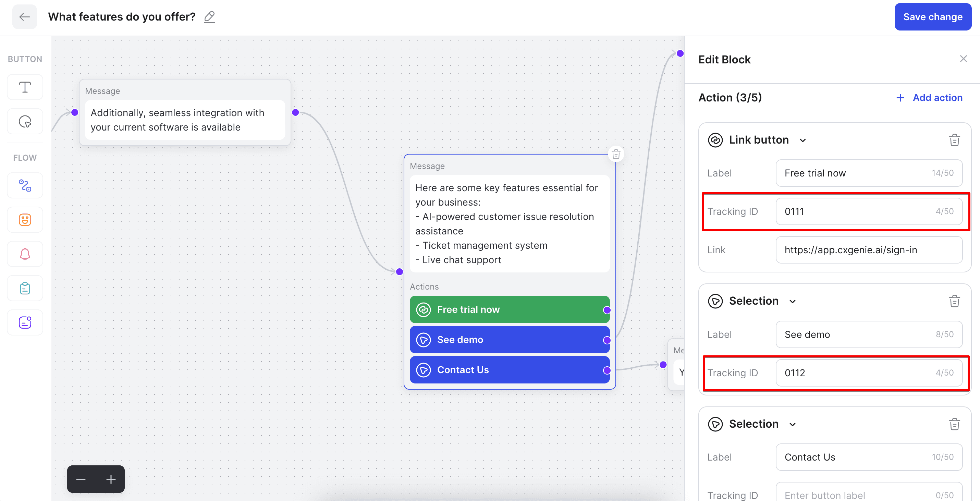The image size is (980, 501).
Task: Edit the Link URL field
Action: pos(869,250)
